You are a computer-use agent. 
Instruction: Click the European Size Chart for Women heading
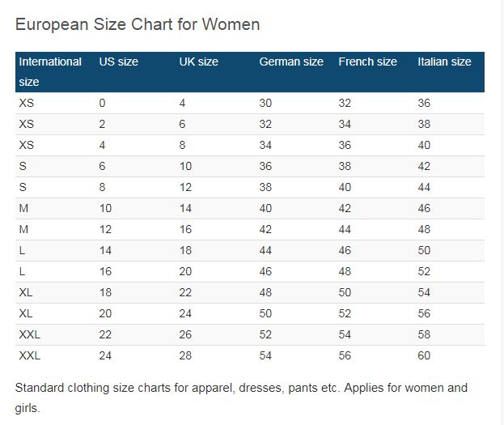point(138,24)
